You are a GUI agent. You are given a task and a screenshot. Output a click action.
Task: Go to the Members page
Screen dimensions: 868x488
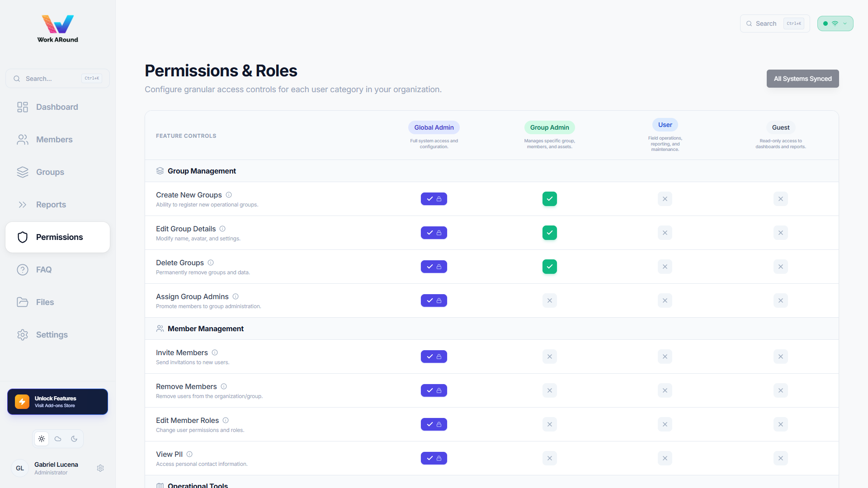click(x=57, y=140)
